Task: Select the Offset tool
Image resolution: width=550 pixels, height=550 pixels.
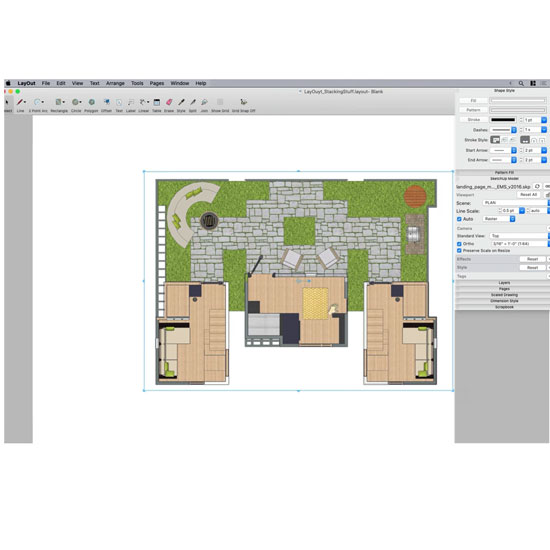Action: tap(107, 102)
